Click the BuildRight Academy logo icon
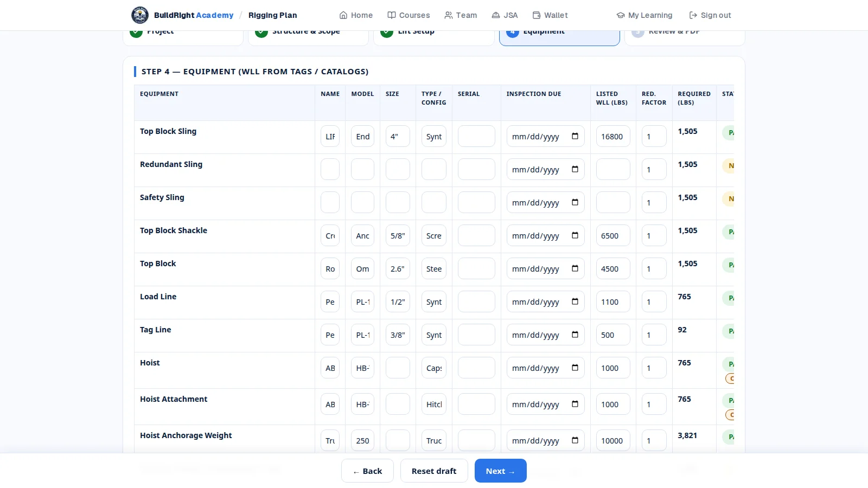The image size is (868, 488). (x=140, y=15)
